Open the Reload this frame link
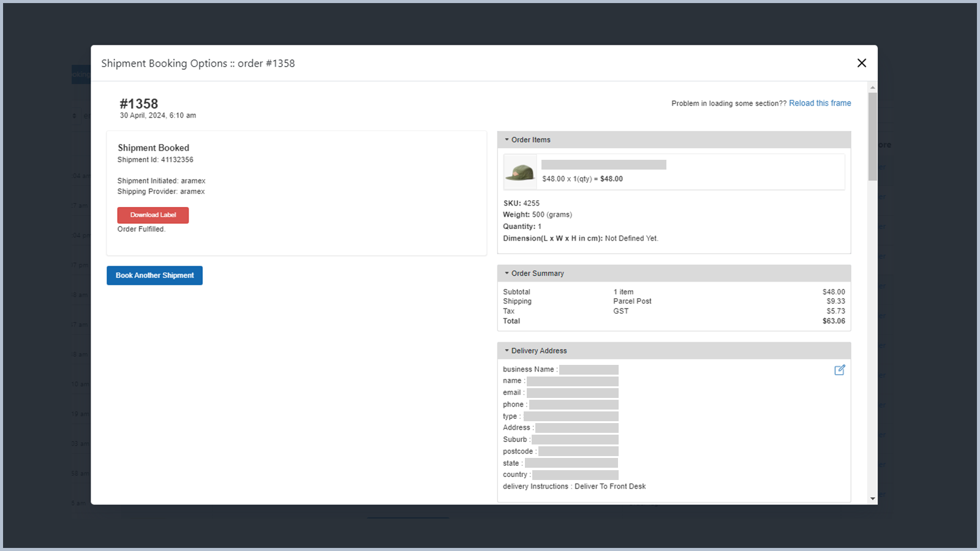This screenshot has width=980, height=551. click(x=820, y=103)
